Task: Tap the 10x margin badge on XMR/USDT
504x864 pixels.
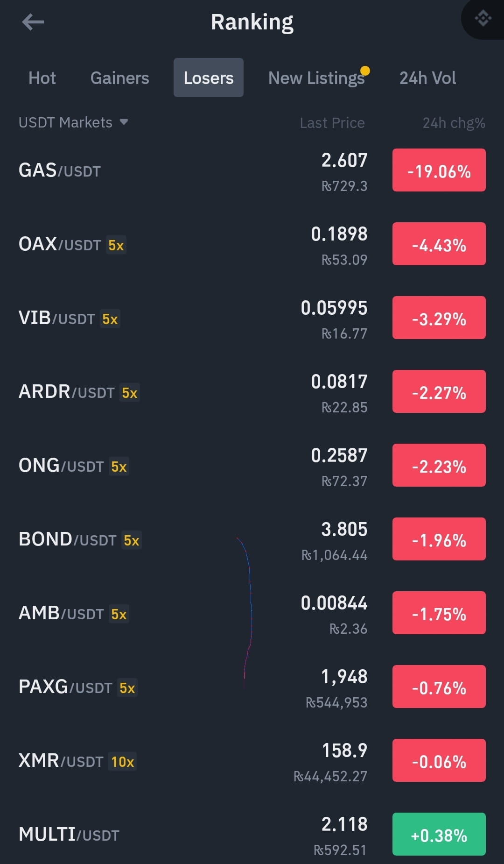Action: [x=123, y=762]
